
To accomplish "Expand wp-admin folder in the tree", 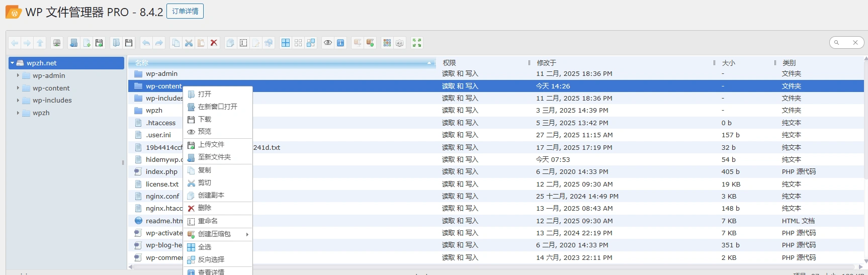I will coord(18,75).
